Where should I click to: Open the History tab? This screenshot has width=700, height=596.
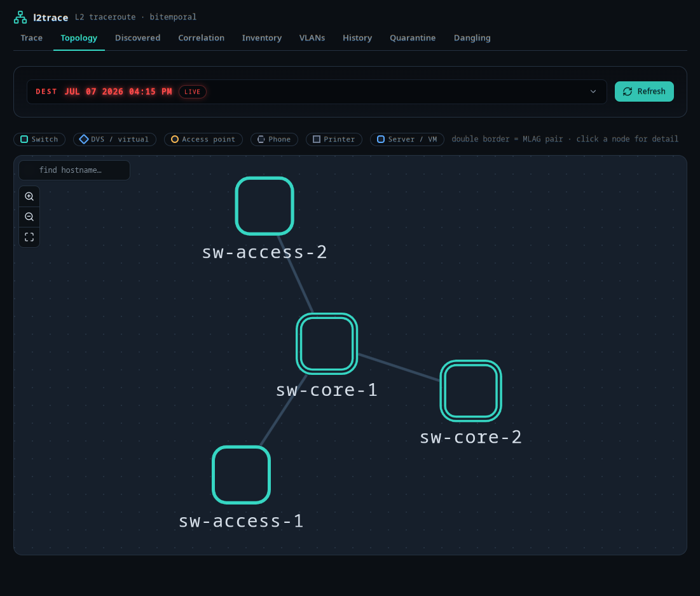coord(357,38)
